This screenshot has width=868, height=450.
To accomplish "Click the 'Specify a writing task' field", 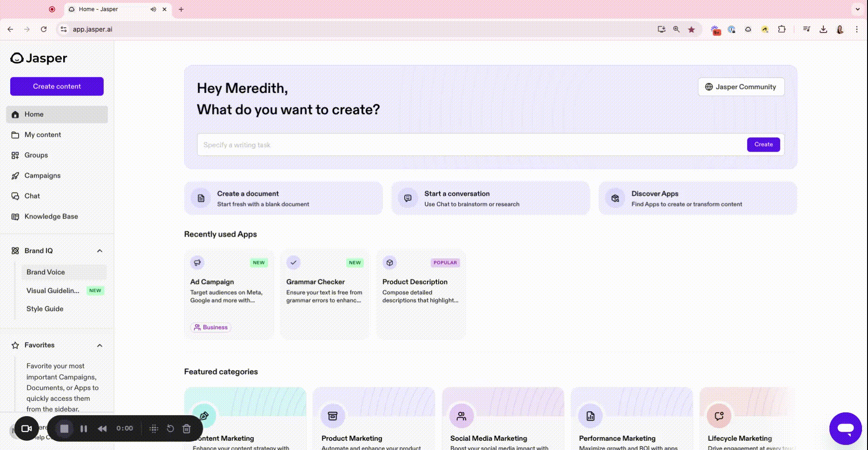I will point(470,145).
